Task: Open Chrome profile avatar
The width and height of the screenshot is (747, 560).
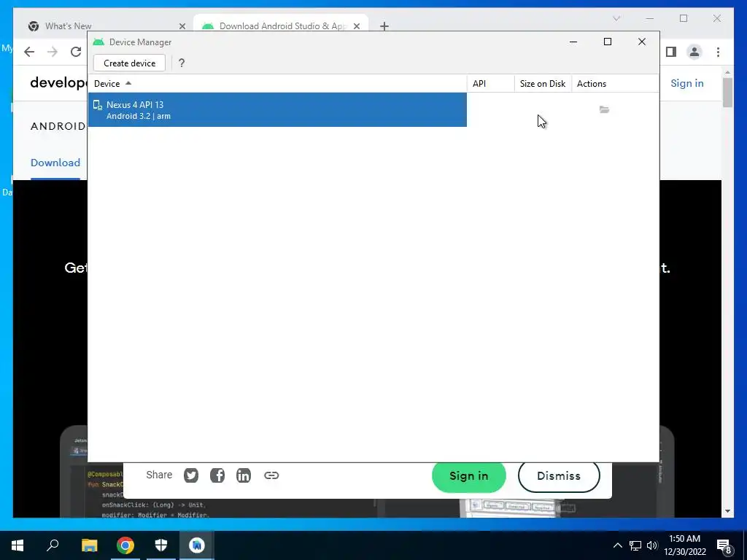Action: [694, 52]
